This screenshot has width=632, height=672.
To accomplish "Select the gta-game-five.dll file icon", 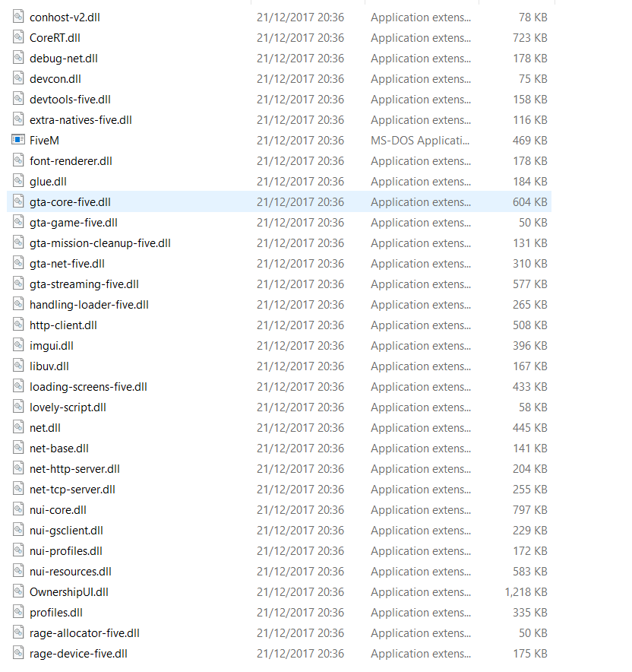I will (18, 223).
